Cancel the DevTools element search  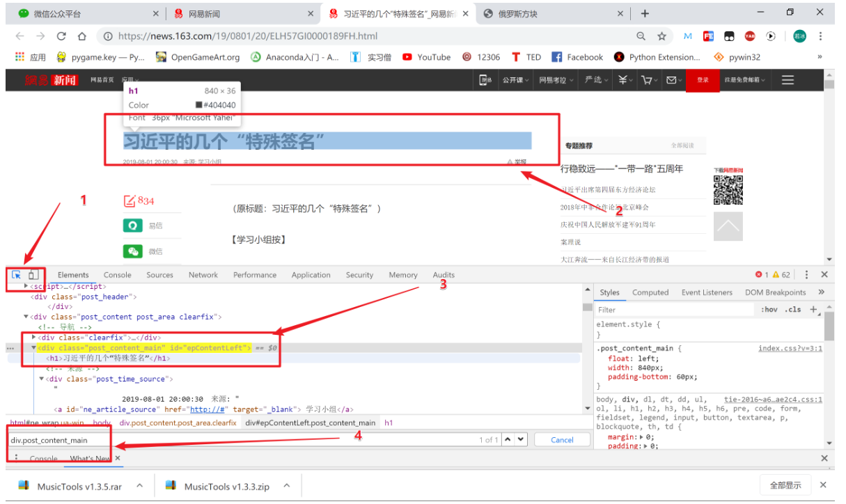(562, 439)
